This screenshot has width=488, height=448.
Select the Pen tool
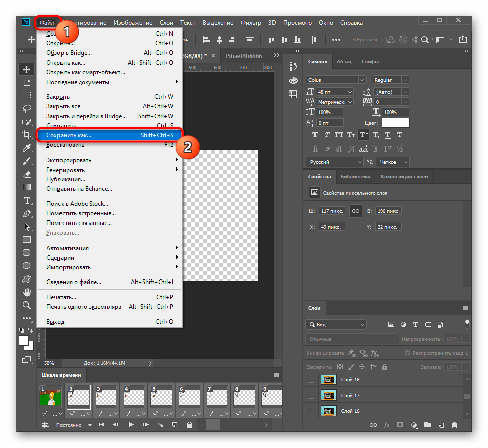point(26,214)
